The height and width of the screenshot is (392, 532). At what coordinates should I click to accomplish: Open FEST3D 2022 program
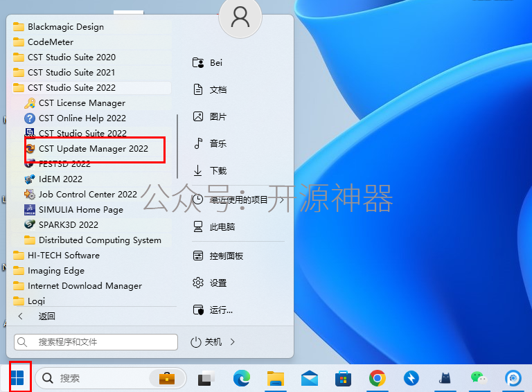coord(64,163)
